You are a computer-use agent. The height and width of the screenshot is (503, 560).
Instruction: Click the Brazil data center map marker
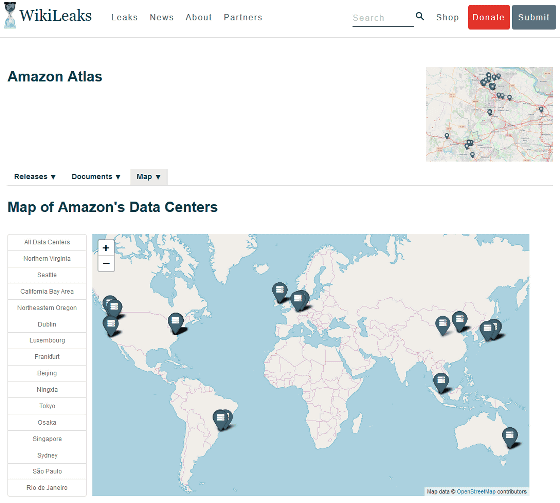coord(221,419)
